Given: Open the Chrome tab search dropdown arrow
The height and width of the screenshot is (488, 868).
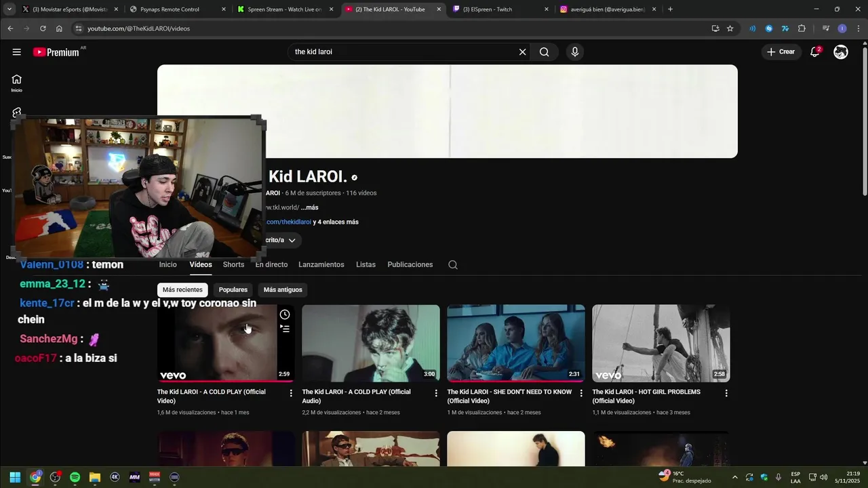Looking at the screenshot, I should coord(9,9).
